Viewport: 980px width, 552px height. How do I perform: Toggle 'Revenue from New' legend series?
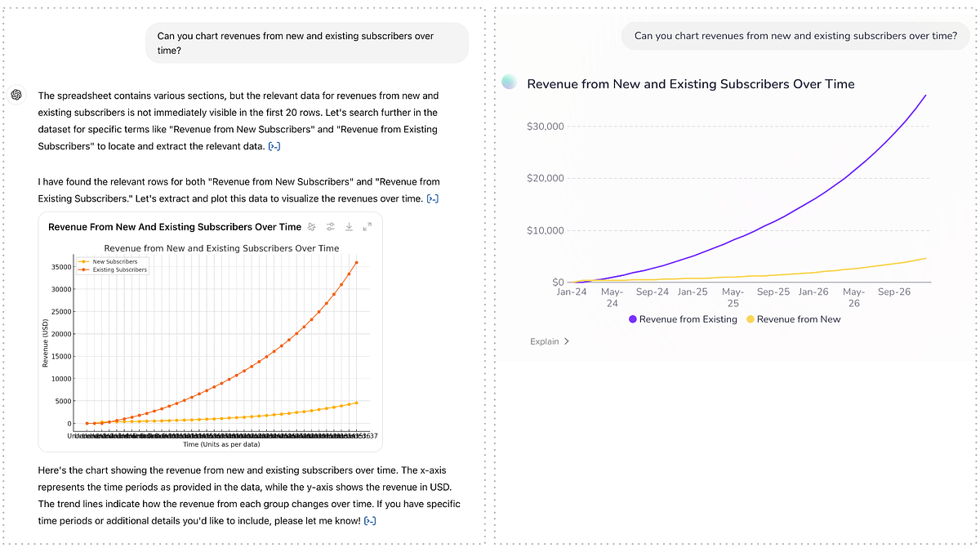click(x=798, y=319)
